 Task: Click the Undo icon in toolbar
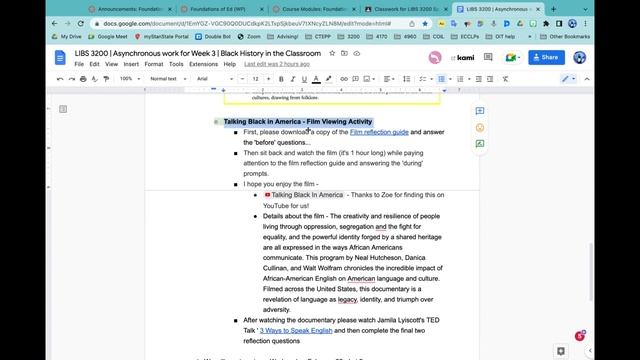point(60,79)
